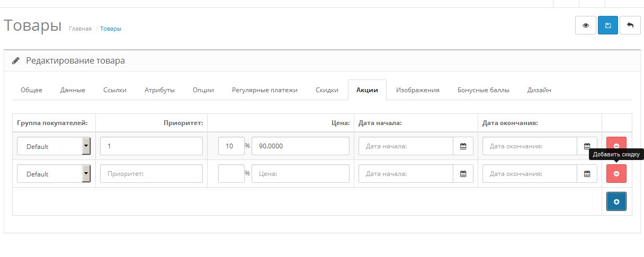Select the Атрибуты tab
This screenshot has height=257, width=644.
pos(159,90)
